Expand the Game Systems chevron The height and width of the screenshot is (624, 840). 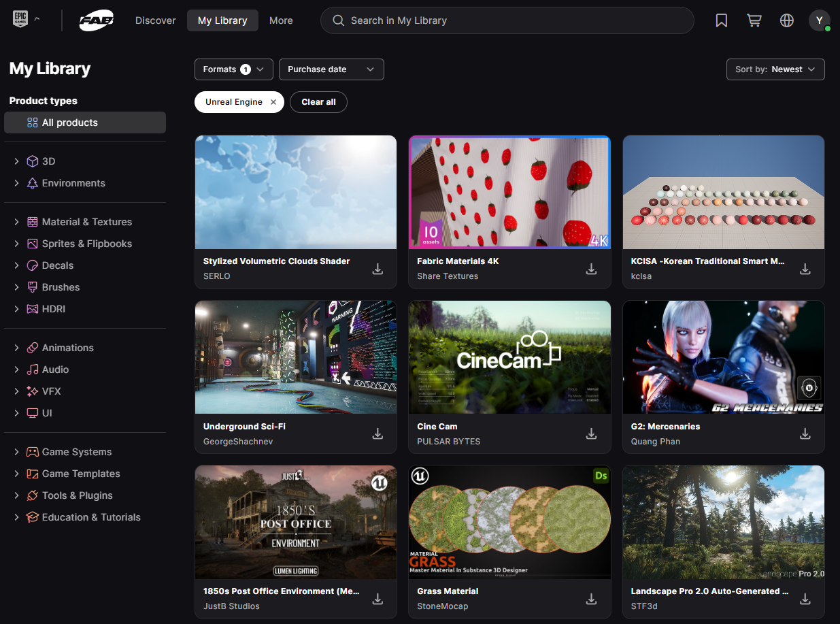coord(16,452)
